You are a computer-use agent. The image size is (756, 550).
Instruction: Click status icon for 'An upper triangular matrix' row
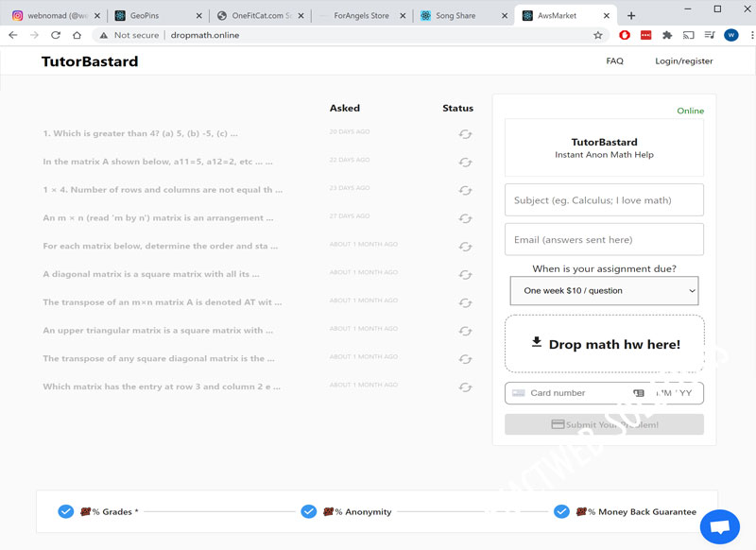(x=465, y=331)
